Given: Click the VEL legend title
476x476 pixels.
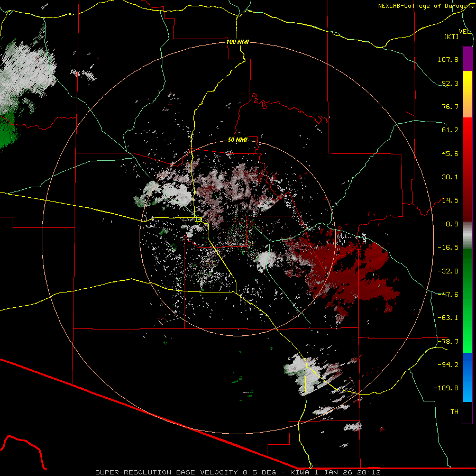Looking at the screenshot, I should (x=465, y=32).
